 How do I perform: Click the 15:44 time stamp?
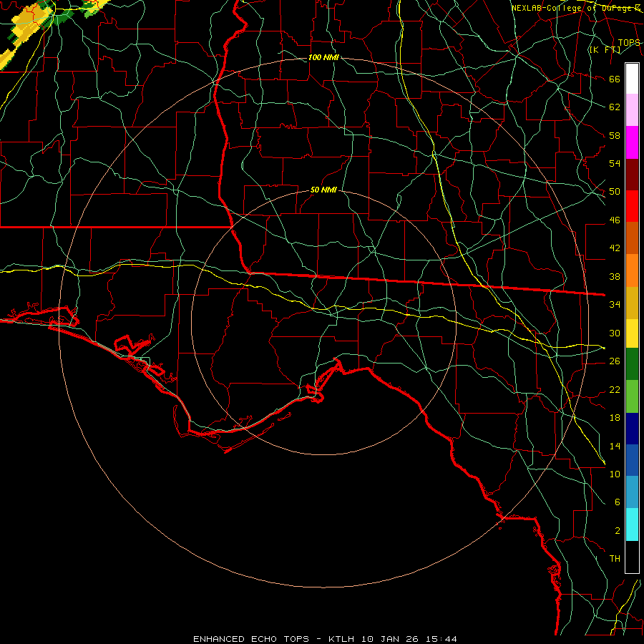coord(441,639)
